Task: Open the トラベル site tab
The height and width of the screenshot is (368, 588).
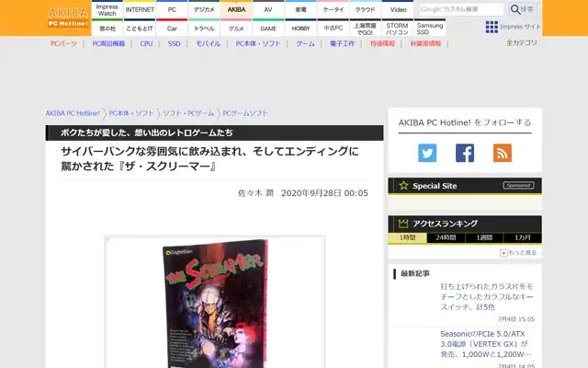Action: [x=204, y=29]
